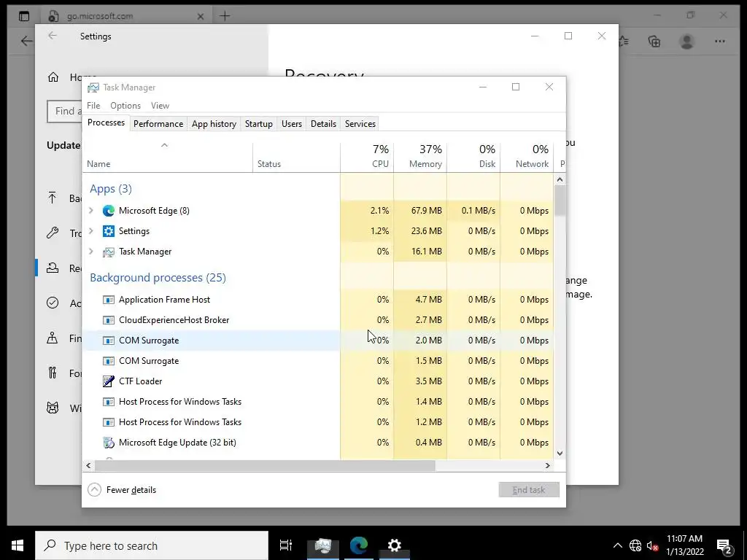Click the Microsoft Edge process icon
Screen dimensions: 747x560
coord(109,211)
